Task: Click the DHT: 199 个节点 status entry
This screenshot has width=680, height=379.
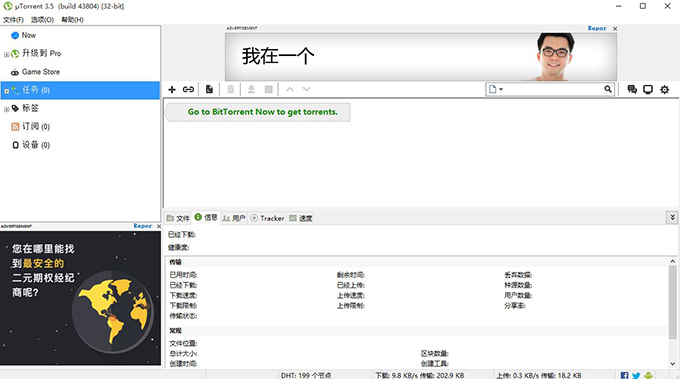Action: pyautogui.click(x=306, y=376)
